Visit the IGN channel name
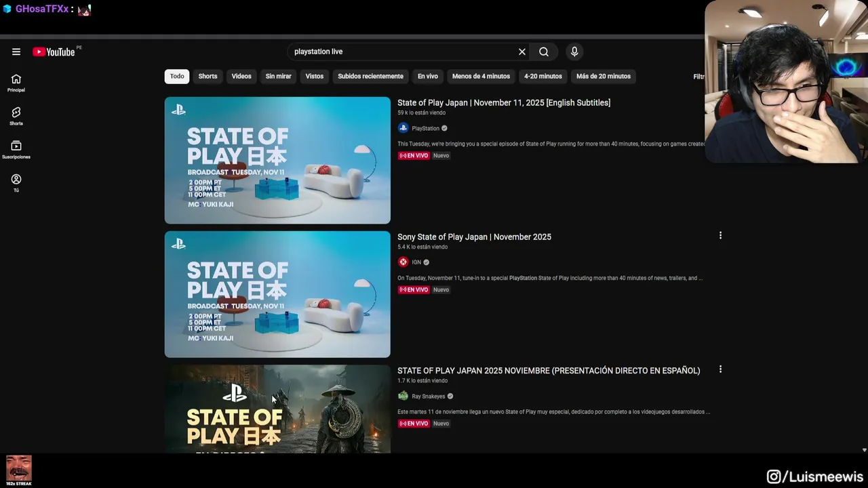 pyautogui.click(x=416, y=262)
